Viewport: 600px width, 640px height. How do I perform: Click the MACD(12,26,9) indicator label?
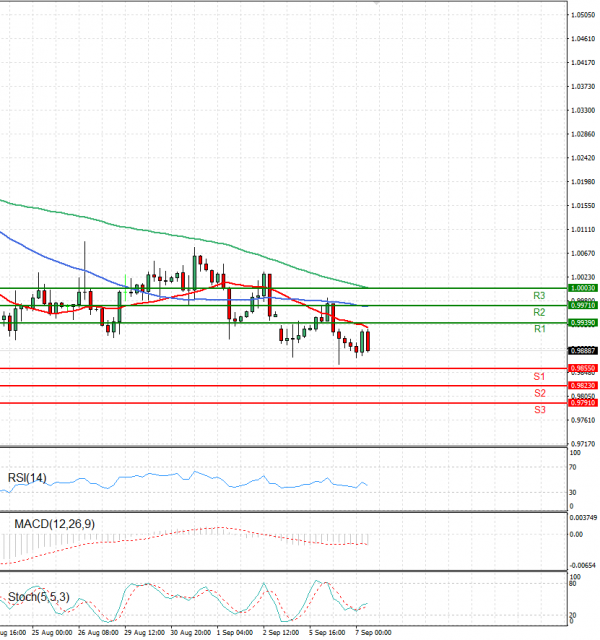[54, 524]
